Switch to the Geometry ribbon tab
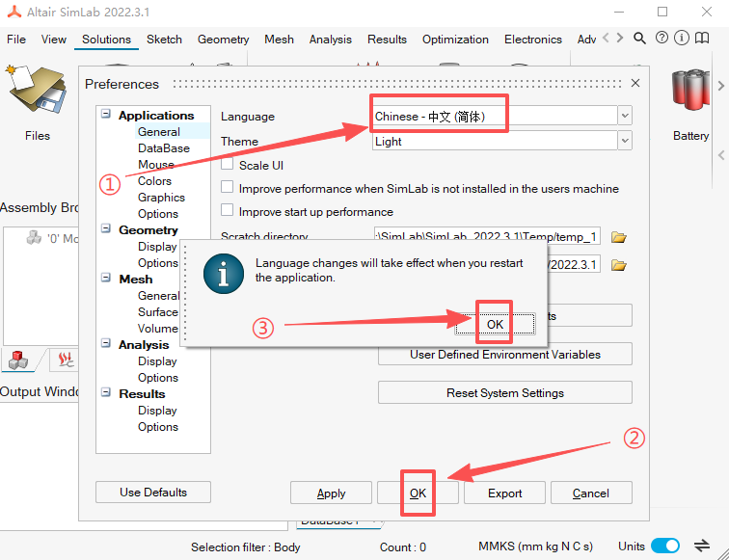Image resolution: width=729 pixels, height=560 pixels. point(223,40)
